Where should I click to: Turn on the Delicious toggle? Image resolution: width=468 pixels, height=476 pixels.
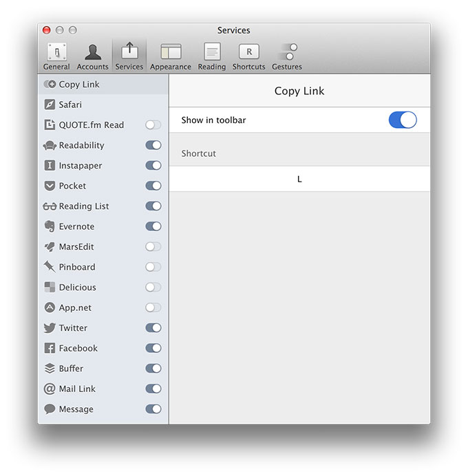pyautogui.click(x=153, y=287)
